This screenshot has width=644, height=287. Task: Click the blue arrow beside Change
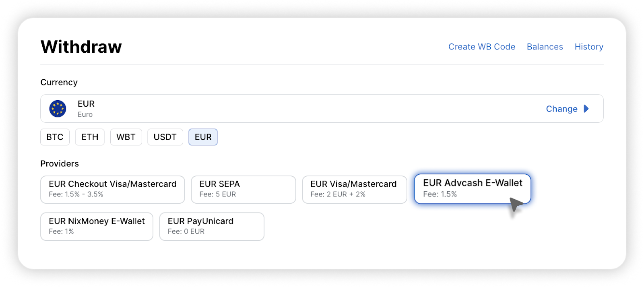(x=586, y=109)
